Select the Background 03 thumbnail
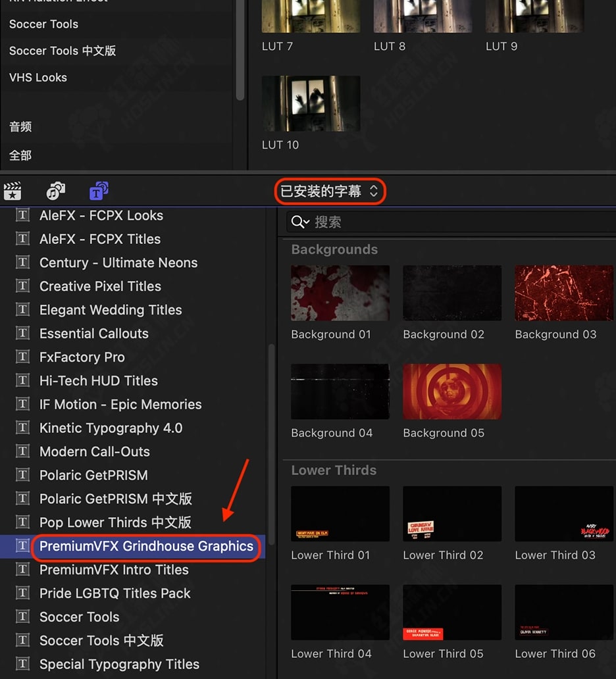Screen dimensions: 616x679 coord(564,293)
